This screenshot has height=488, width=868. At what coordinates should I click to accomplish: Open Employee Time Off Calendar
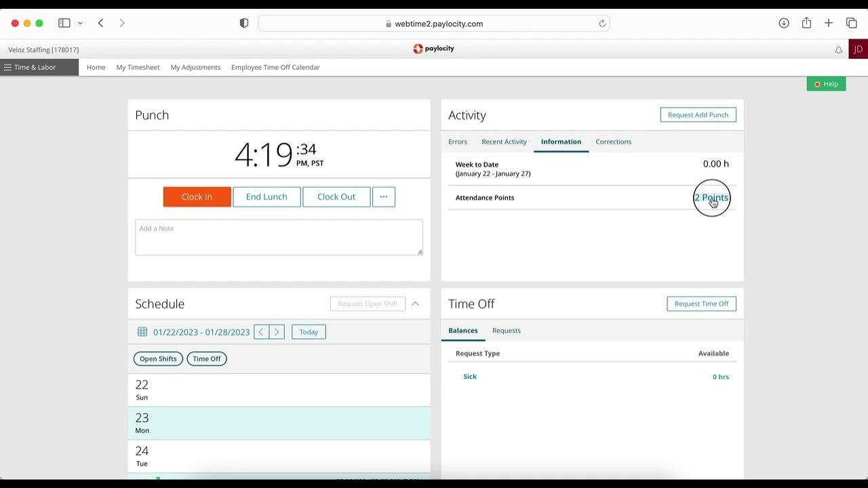(x=275, y=67)
